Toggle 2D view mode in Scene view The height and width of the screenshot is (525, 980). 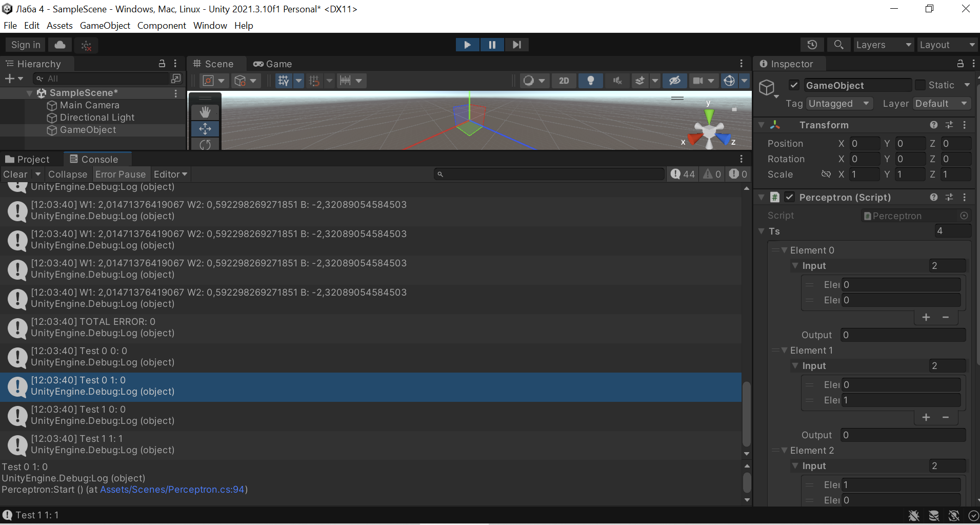(564, 81)
